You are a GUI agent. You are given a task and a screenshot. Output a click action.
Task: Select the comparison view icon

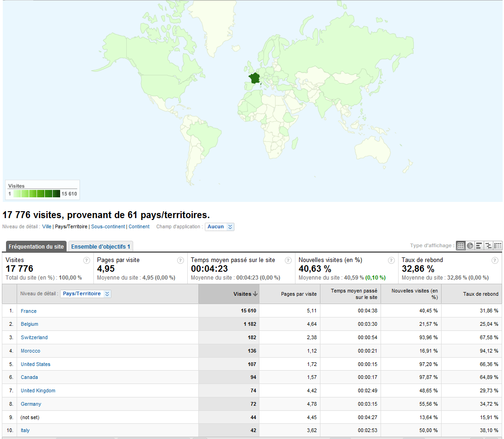pyautogui.click(x=488, y=246)
